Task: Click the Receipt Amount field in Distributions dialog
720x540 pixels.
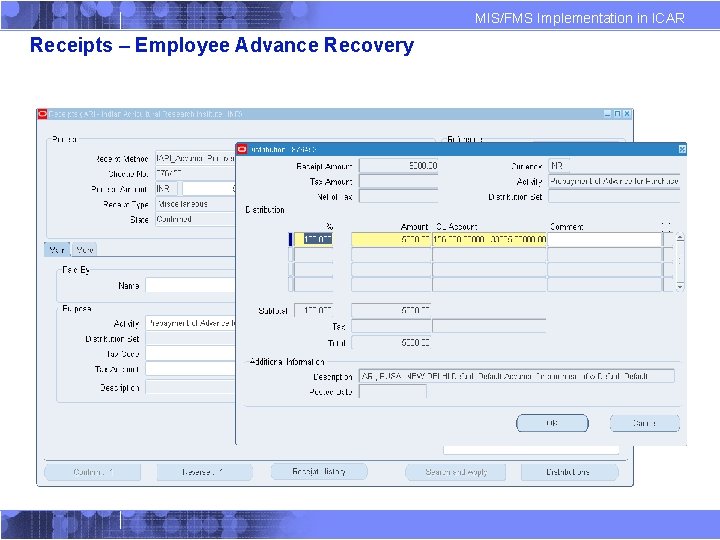Action: pyautogui.click(x=398, y=166)
